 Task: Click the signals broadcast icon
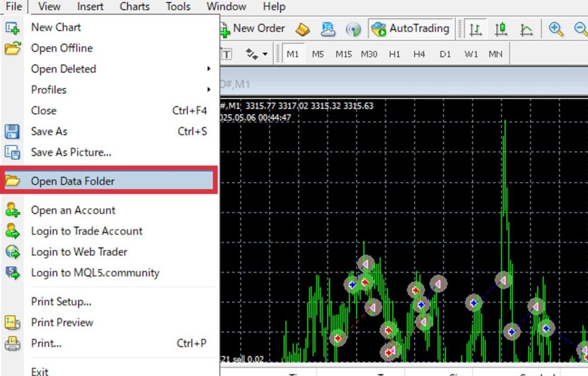353,29
